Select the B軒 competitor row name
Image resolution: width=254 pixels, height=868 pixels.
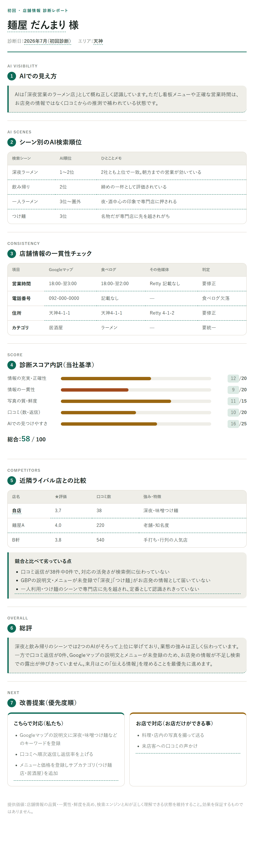29,540
